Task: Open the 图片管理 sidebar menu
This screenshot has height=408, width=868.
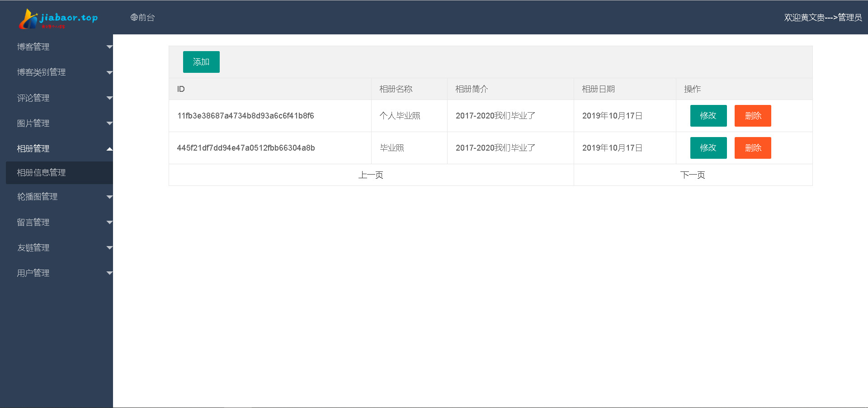Action: pos(33,123)
